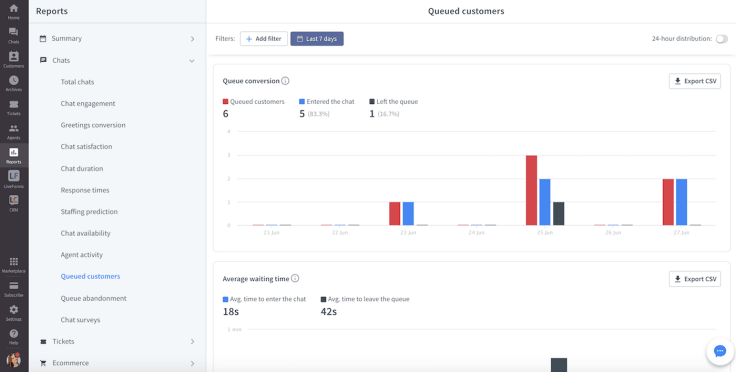Expand the Summary section chevron

coord(192,39)
